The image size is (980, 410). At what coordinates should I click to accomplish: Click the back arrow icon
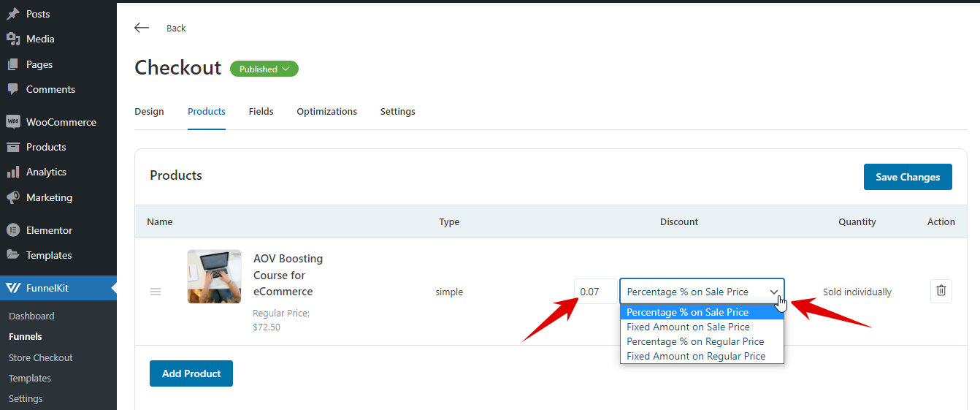tap(142, 28)
